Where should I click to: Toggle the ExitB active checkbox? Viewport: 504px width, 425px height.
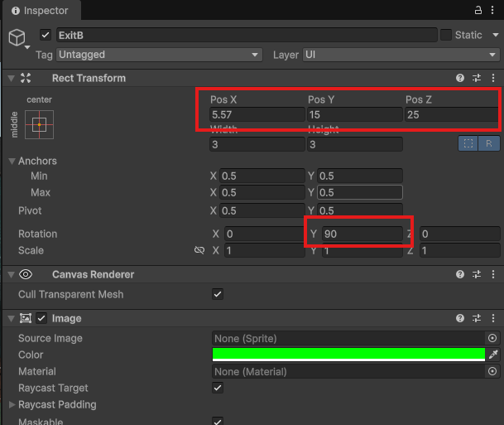(46, 35)
